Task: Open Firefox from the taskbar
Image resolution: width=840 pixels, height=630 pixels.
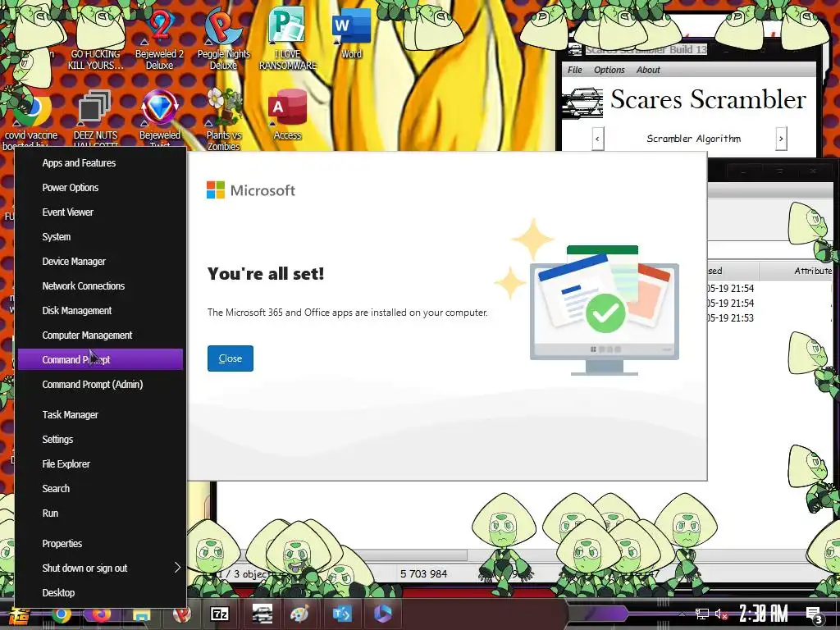Action: 101,615
